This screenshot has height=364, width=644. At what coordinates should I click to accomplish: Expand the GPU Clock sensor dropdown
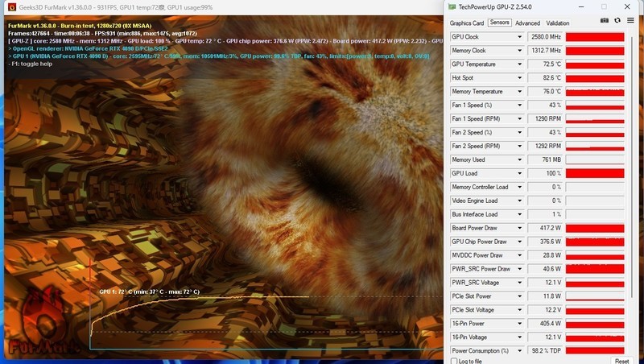pos(519,37)
